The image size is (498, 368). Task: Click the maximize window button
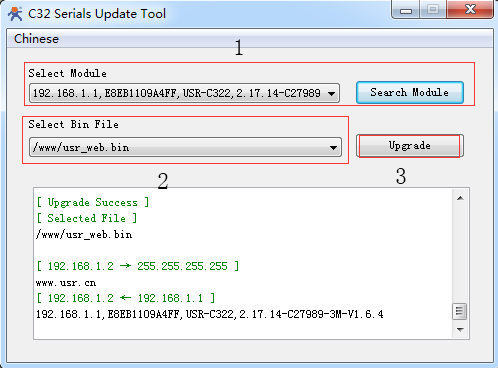[x=433, y=9]
